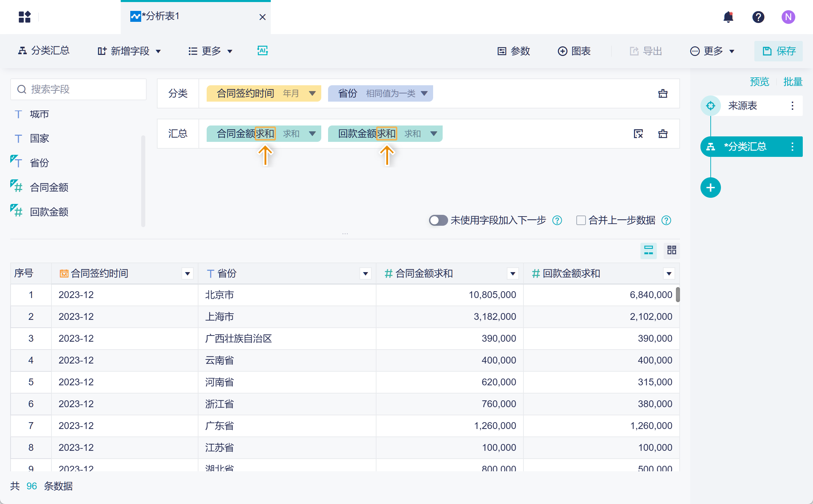The image size is (813, 504).
Task: Expand the 合同签约时间 年月 dropdown
Action: point(312,93)
